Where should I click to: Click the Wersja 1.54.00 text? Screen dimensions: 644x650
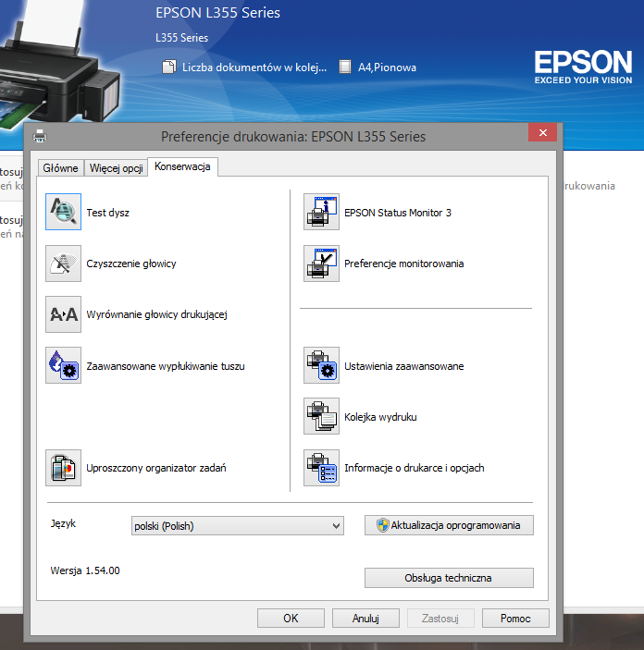point(85,570)
